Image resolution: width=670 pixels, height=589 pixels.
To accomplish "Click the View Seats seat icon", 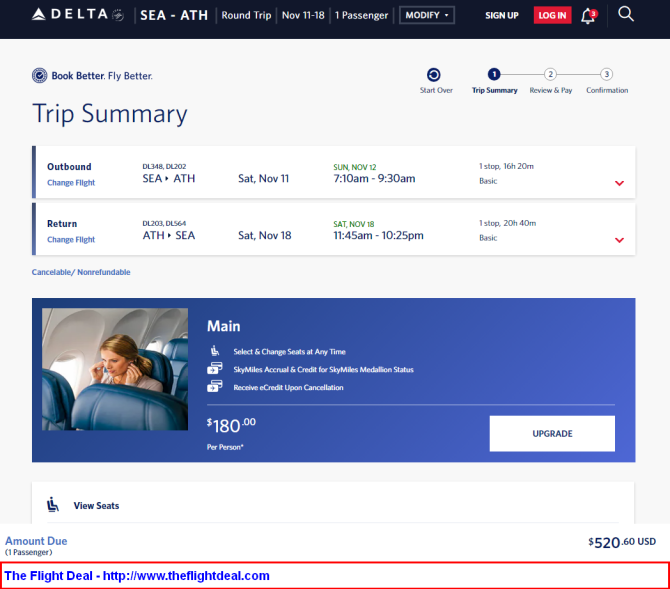I will point(53,504).
